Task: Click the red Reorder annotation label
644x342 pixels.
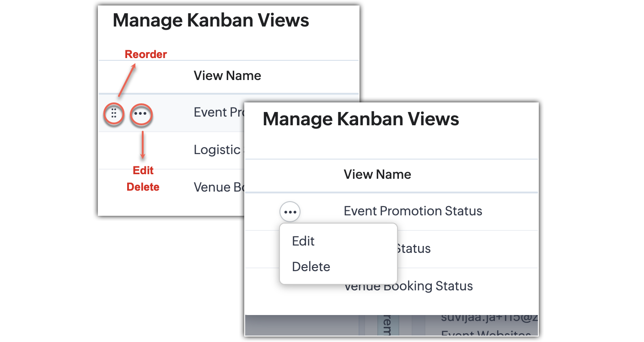Action: pyautogui.click(x=146, y=54)
